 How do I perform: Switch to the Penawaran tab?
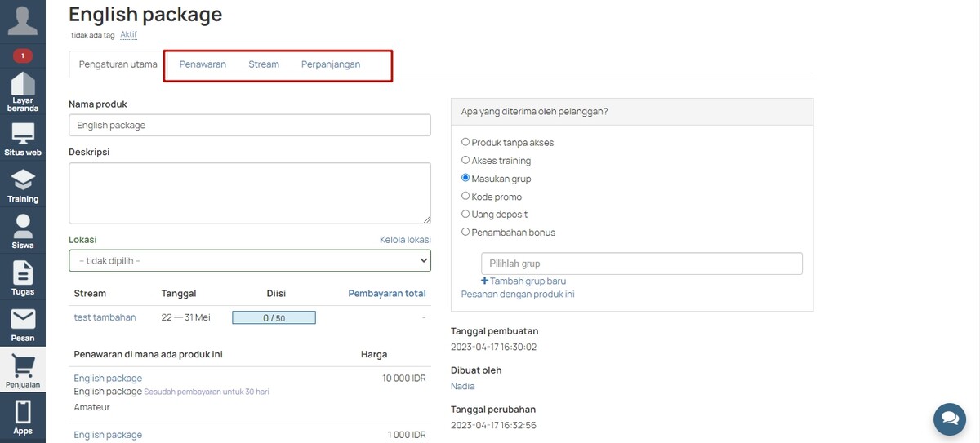coord(203,64)
